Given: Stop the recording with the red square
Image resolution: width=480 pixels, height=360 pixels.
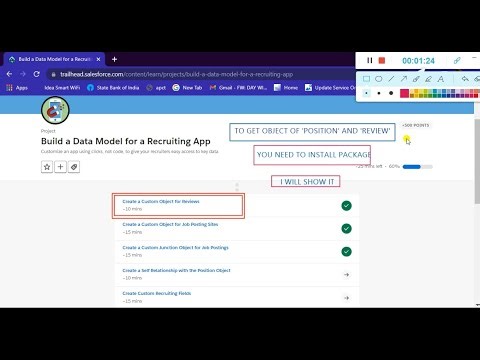Looking at the screenshot, I should click(x=382, y=60).
